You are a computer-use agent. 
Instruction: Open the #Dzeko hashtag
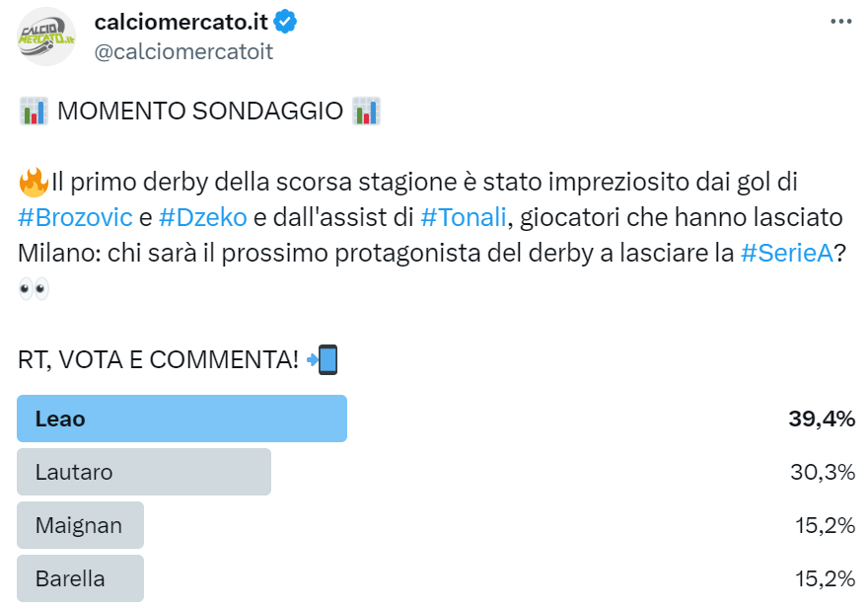(x=203, y=218)
